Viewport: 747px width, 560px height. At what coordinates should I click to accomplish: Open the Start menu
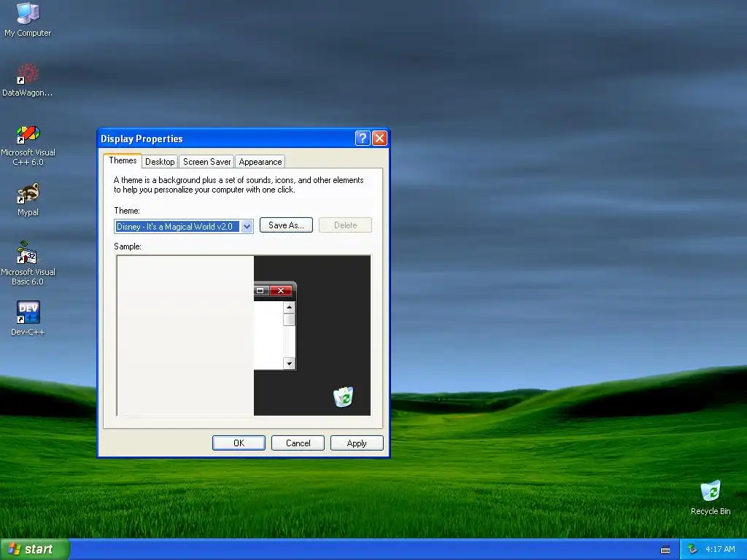point(34,549)
